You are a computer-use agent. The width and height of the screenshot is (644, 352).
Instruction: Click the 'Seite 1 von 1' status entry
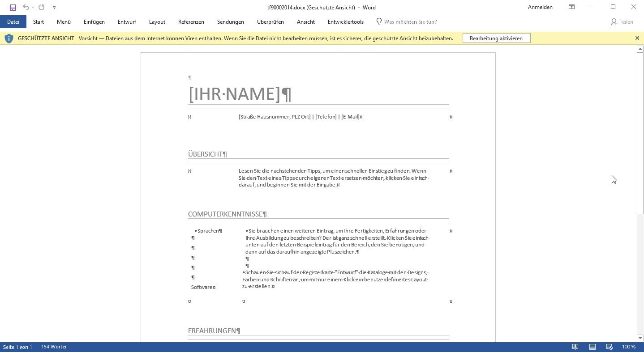(x=17, y=347)
